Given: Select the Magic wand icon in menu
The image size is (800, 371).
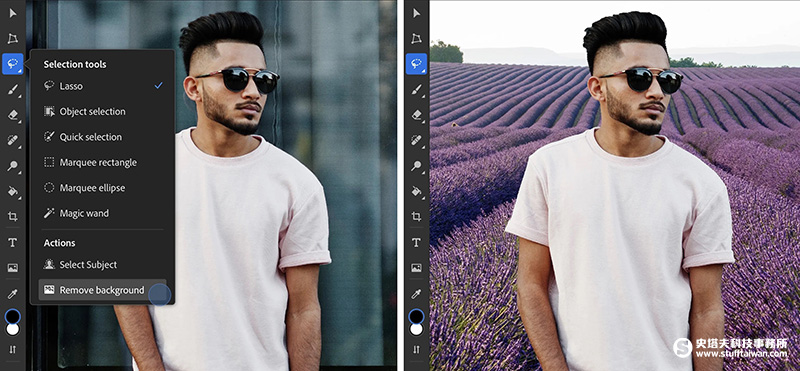Looking at the screenshot, I should coord(49,213).
